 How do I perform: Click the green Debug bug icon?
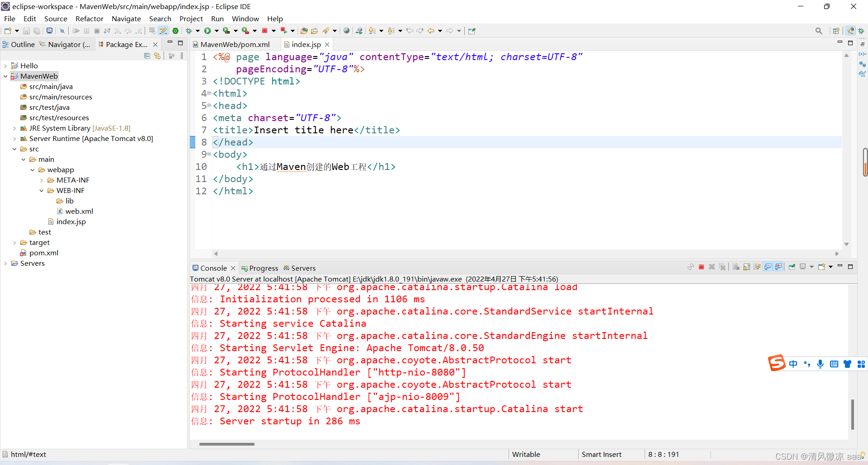click(x=189, y=31)
